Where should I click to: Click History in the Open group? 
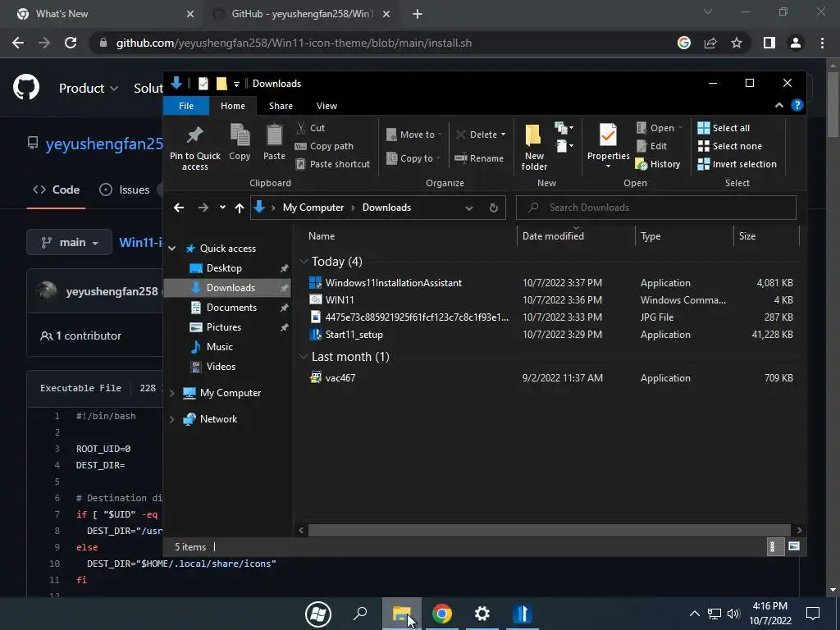pos(658,164)
